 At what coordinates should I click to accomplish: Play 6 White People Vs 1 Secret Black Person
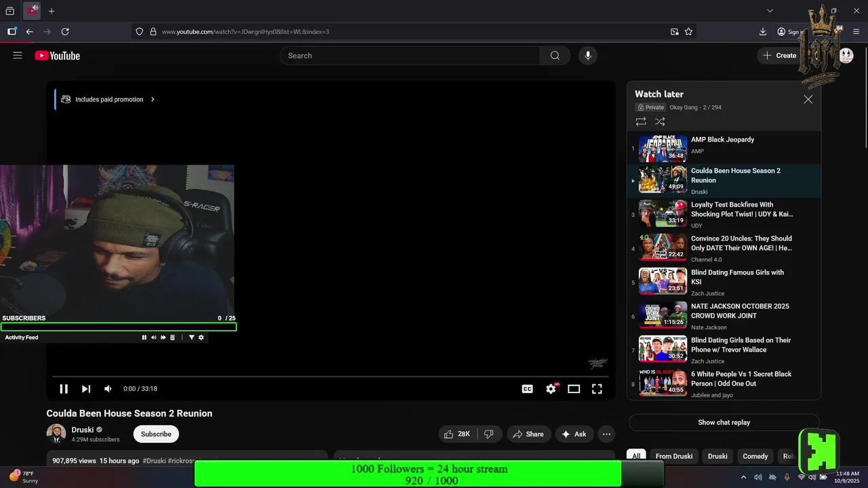(x=724, y=384)
